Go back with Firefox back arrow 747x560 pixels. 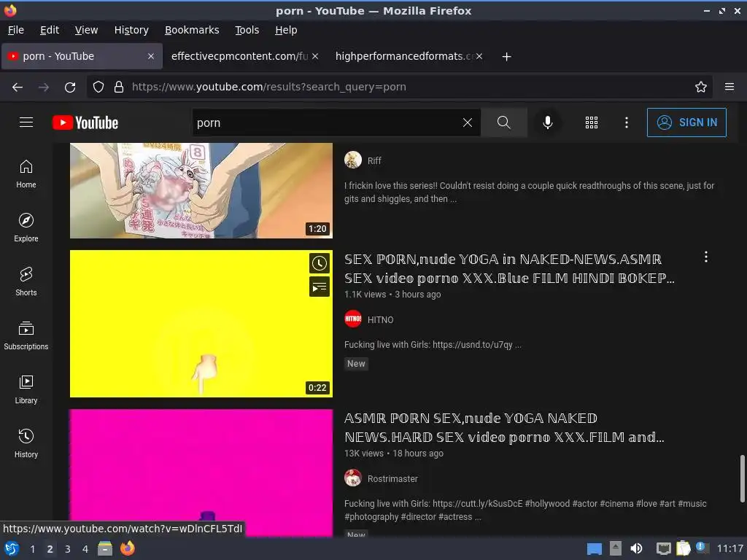point(18,87)
